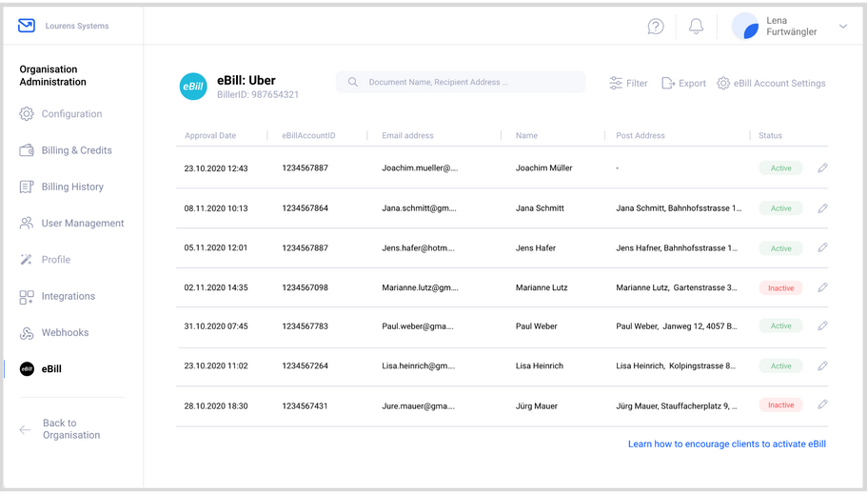Click Active badge for Joachim Müller
Image resolution: width=868 pixels, height=492 pixels.
point(780,167)
